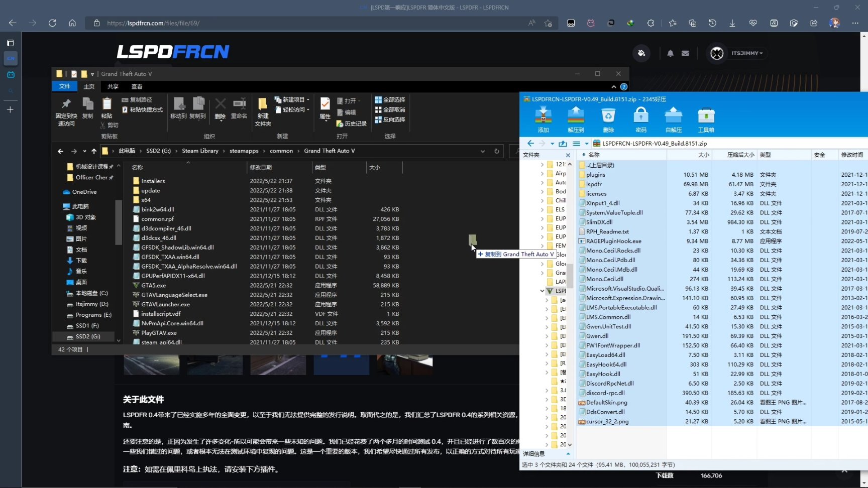The height and width of the screenshot is (488, 868).
Task: Click 修改日期 column header in Explorer
Action: (x=279, y=167)
